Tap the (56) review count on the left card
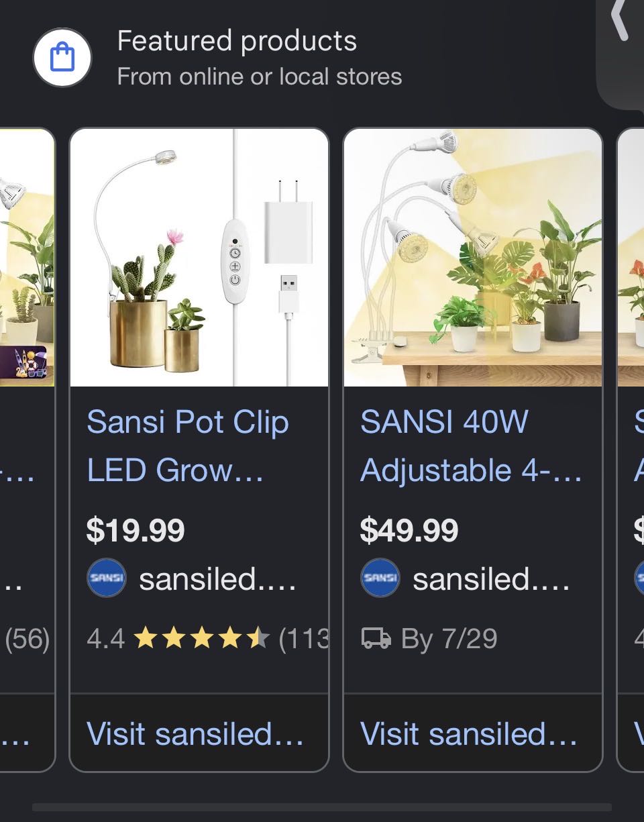The height and width of the screenshot is (822, 644). 28,639
